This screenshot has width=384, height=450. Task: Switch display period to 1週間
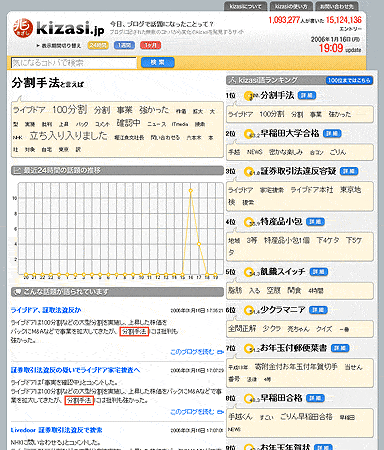124,45
